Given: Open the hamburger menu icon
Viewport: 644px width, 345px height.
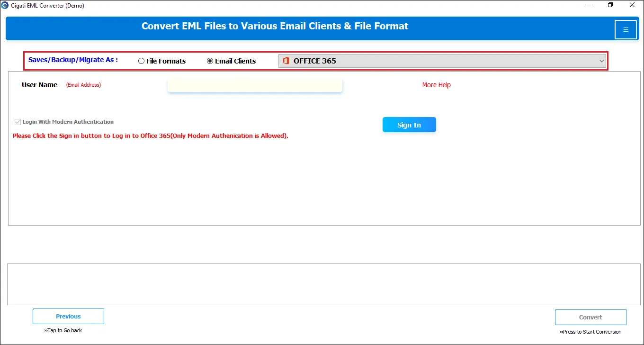Looking at the screenshot, I should click(626, 29).
